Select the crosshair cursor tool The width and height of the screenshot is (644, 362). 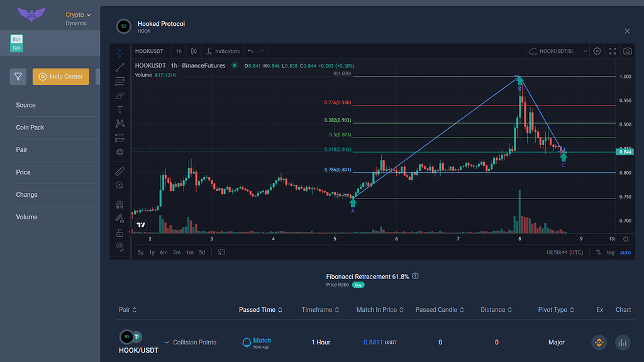[x=121, y=53]
